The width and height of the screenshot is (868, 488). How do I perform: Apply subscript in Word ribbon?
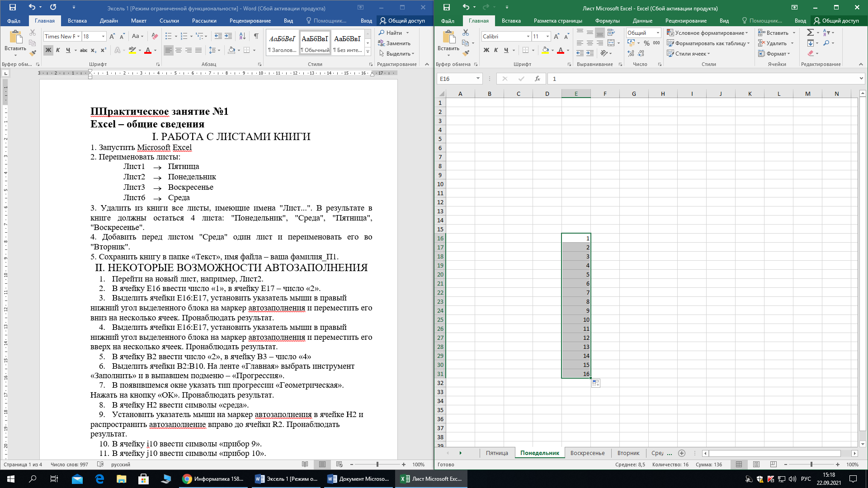pyautogui.click(x=94, y=50)
